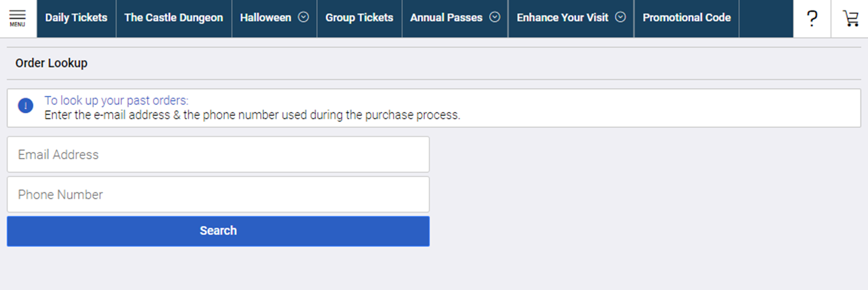The image size is (868, 290).
Task: Choose the Annual Passes menu label
Action: point(446,18)
